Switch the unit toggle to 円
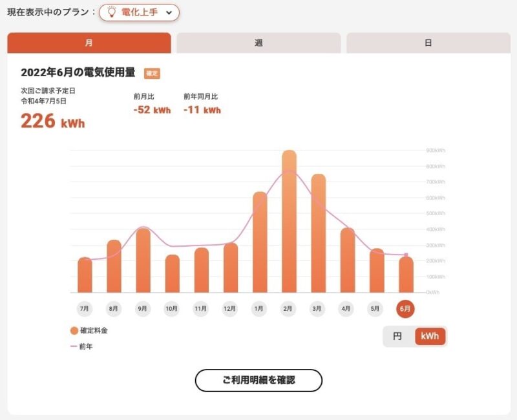 pos(397,337)
